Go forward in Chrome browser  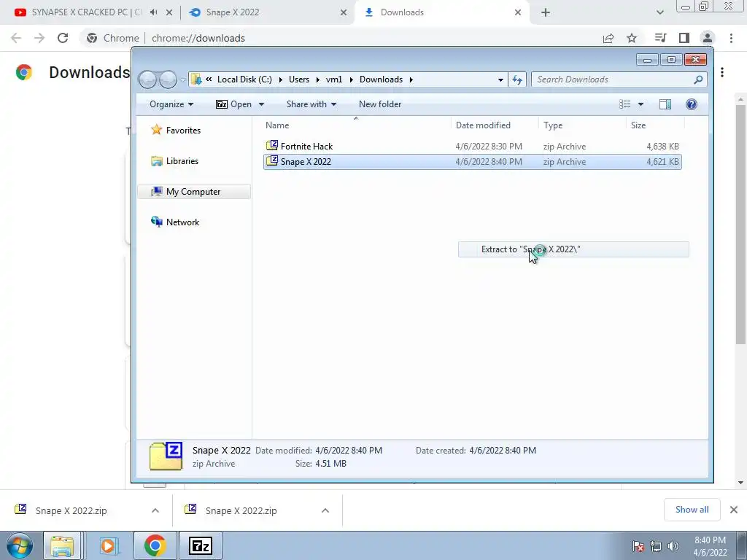(39, 38)
